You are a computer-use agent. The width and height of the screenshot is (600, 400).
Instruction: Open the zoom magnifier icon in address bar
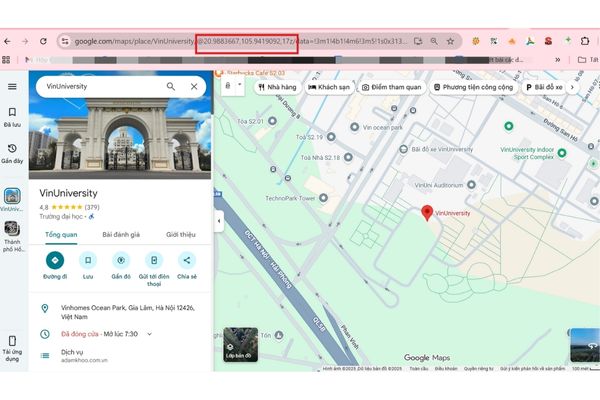click(434, 41)
